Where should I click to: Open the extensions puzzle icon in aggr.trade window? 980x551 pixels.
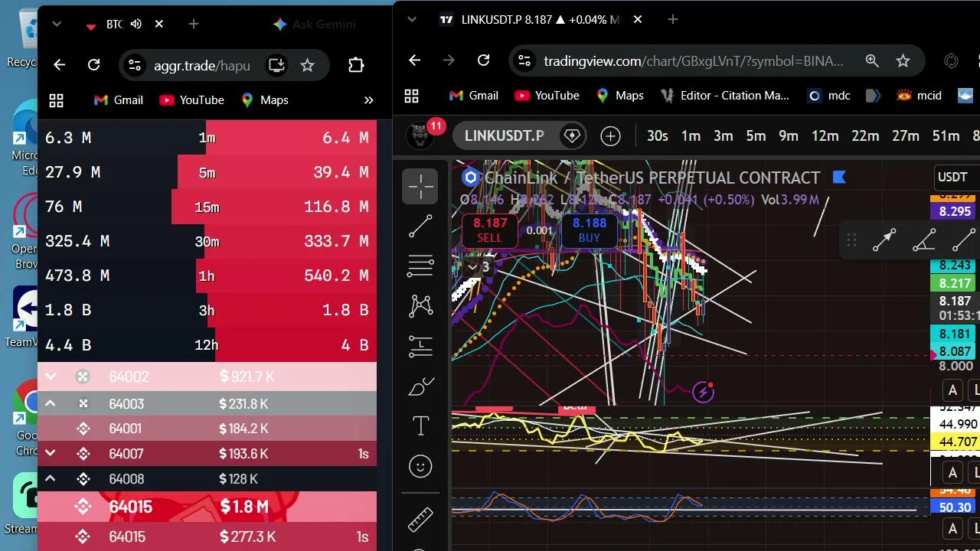(x=356, y=65)
